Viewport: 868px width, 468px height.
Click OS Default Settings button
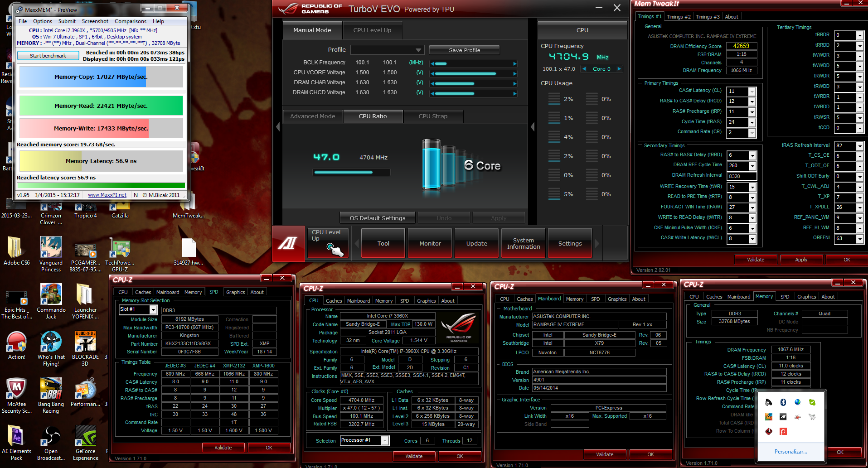378,218
